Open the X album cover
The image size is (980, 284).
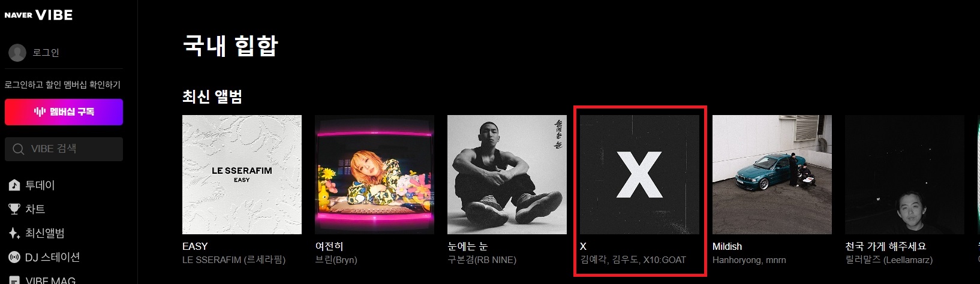coord(639,174)
